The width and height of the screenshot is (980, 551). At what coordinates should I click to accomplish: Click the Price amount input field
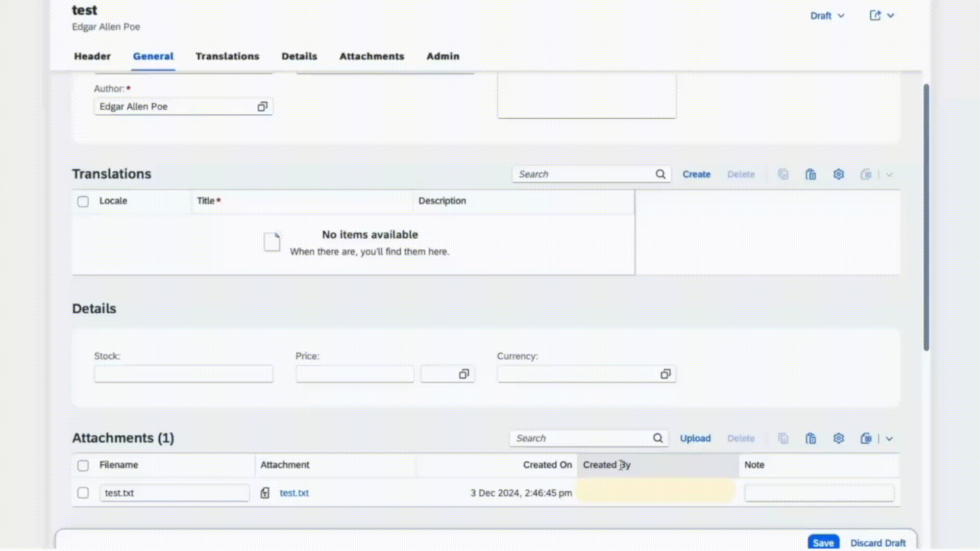(355, 374)
